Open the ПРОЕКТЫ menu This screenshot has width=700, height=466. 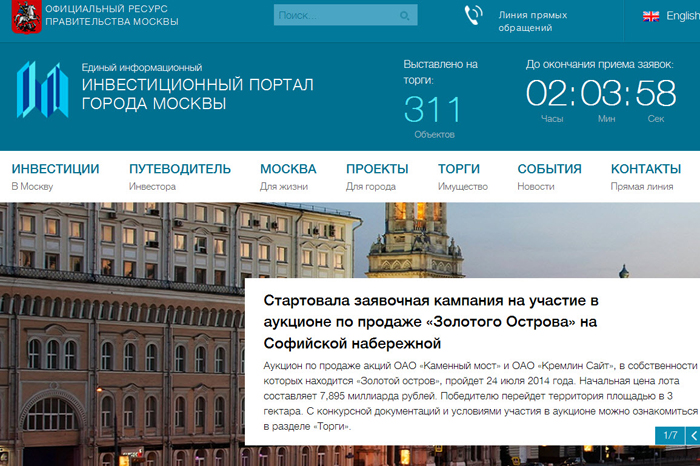pos(377,169)
